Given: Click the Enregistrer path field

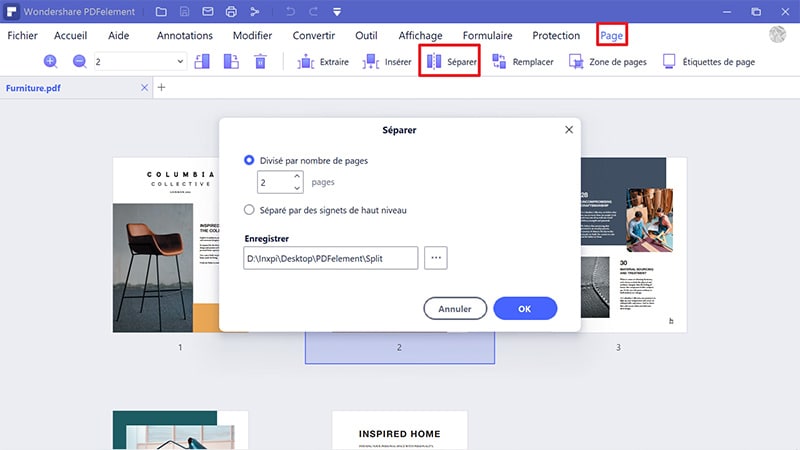Looking at the screenshot, I should 331,258.
